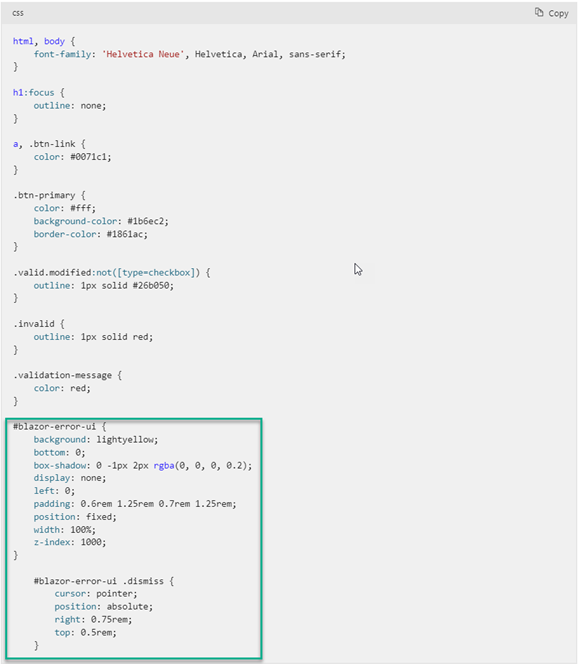Click the #0071c1 color value
The width and height of the screenshot is (578, 664).
point(88,157)
